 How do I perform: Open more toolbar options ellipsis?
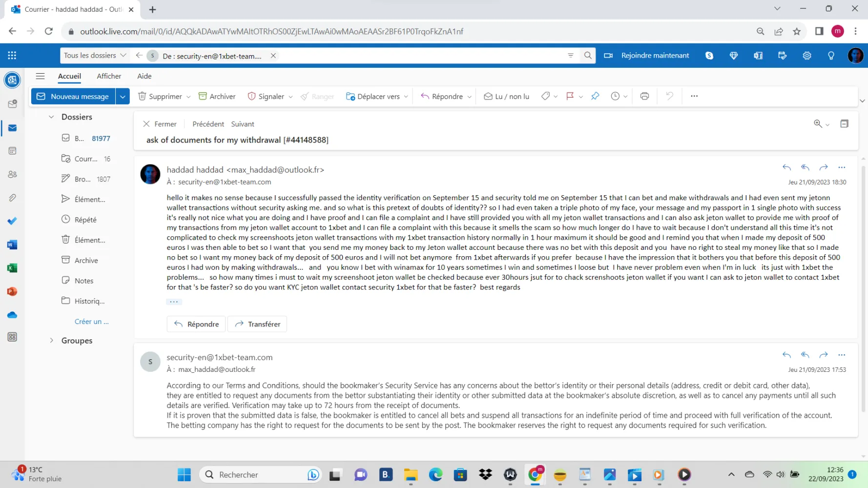point(694,96)
